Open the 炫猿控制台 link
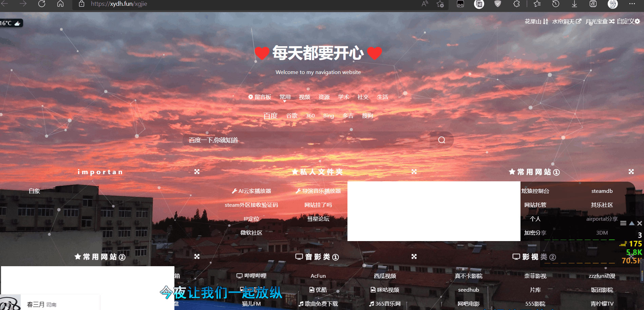The height and width of the screenshot is (310, 644). (x=535, y=191)
